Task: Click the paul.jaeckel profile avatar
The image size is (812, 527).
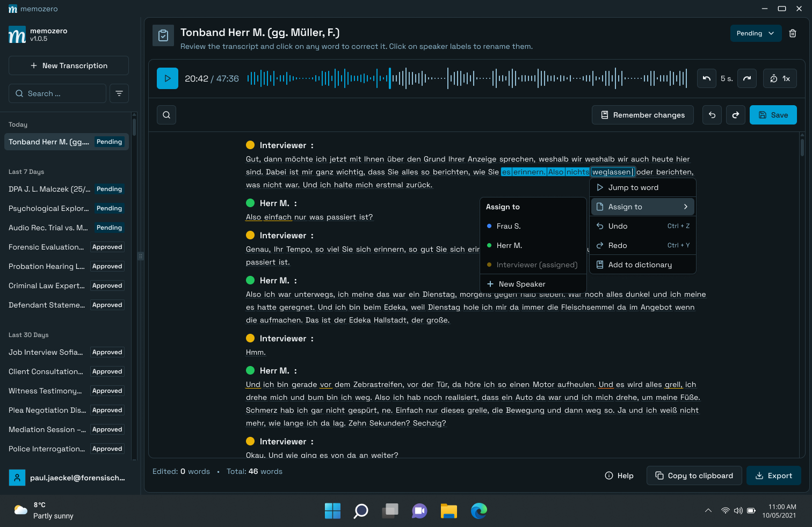Action: [x=17, y=477]
